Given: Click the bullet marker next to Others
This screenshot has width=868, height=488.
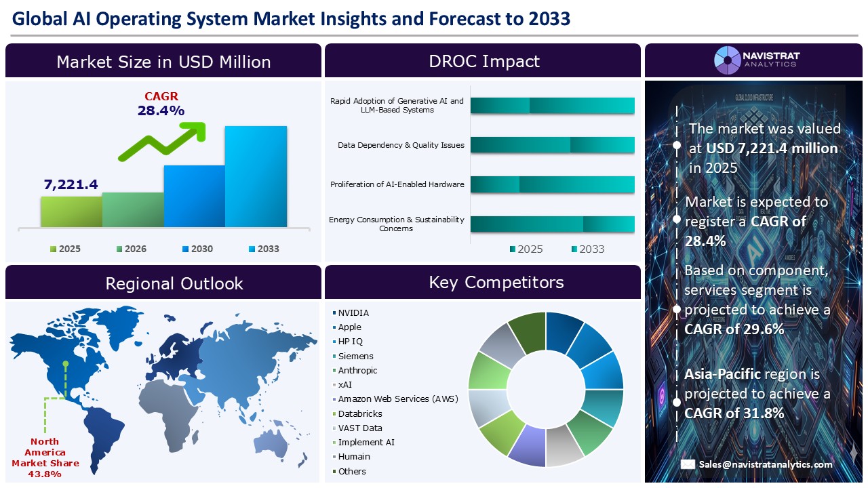Looking at the screenshot, I should (x=333, y=470).
